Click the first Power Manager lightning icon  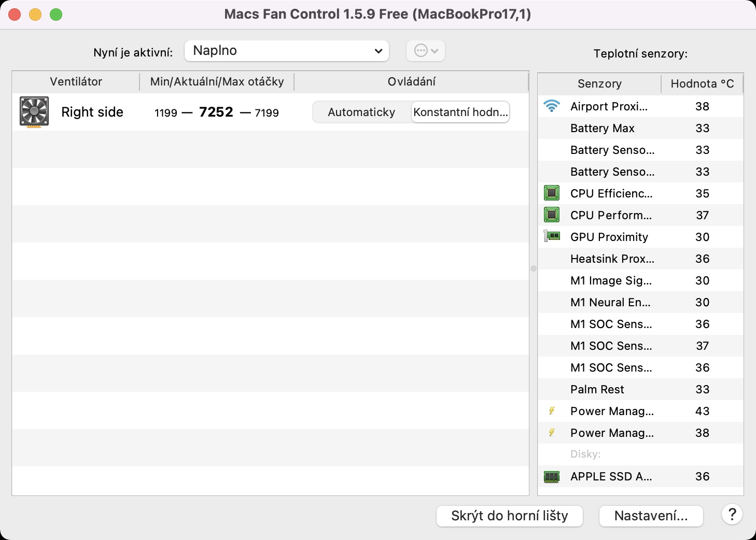552,411
